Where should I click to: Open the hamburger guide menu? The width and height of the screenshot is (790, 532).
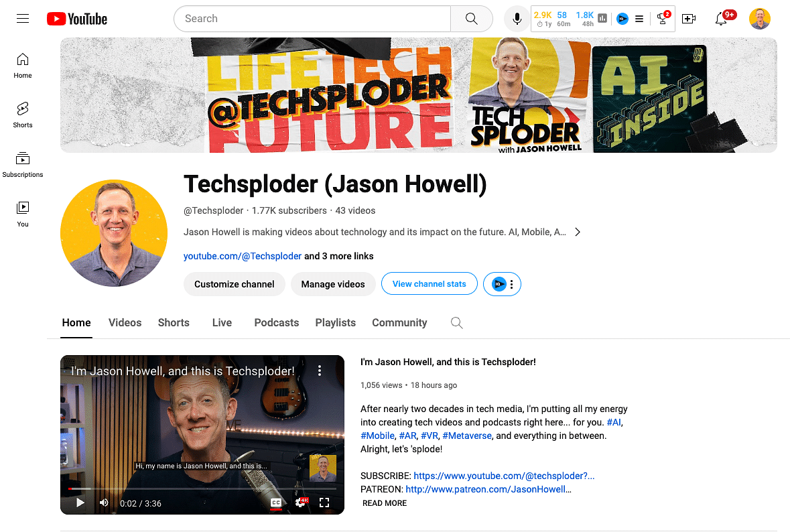pos(23,19)
